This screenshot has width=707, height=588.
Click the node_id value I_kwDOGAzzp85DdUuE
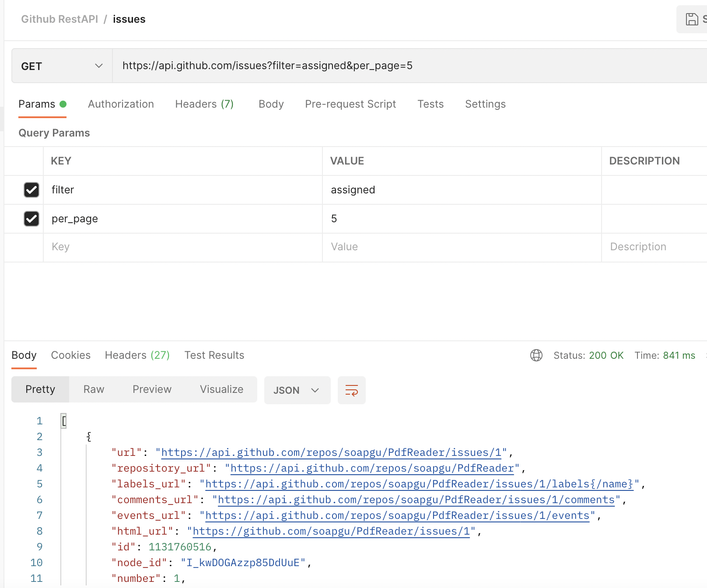pos(243,563)
